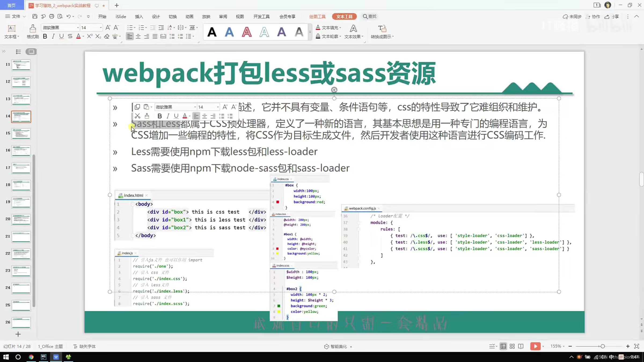This screenshot has width=644, height=362.
Task: Toggle underline in the ribbon
Action: 61,36
